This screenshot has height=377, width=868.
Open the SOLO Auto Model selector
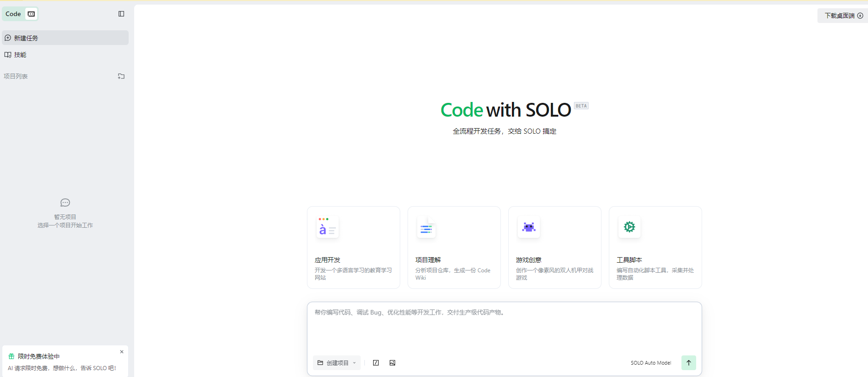click(x=651, y=363)
